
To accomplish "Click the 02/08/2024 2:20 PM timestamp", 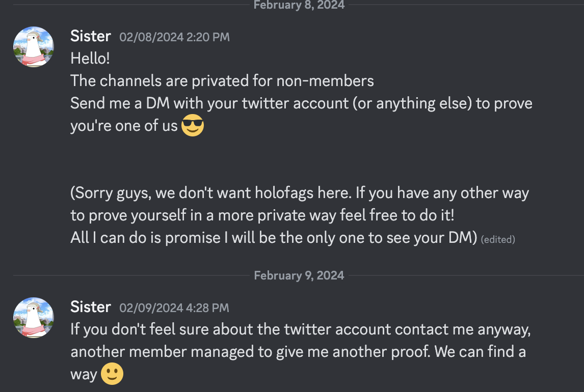I will coord(174,37).
